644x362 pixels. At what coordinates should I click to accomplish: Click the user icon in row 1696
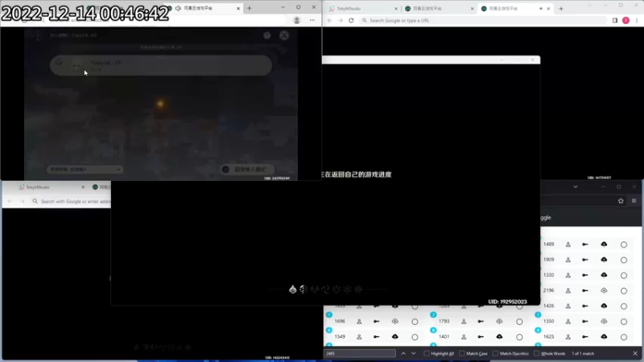click(359, 321)
